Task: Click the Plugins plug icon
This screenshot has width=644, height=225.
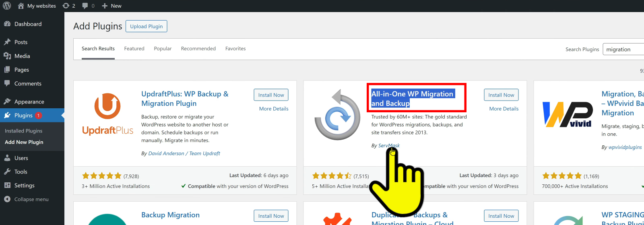Action: click(x=7, y=115)
